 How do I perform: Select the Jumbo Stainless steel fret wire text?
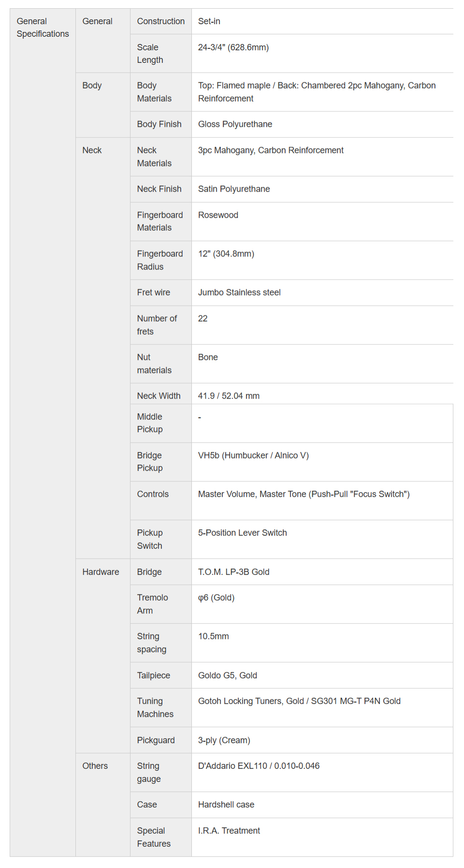point(239,293)
